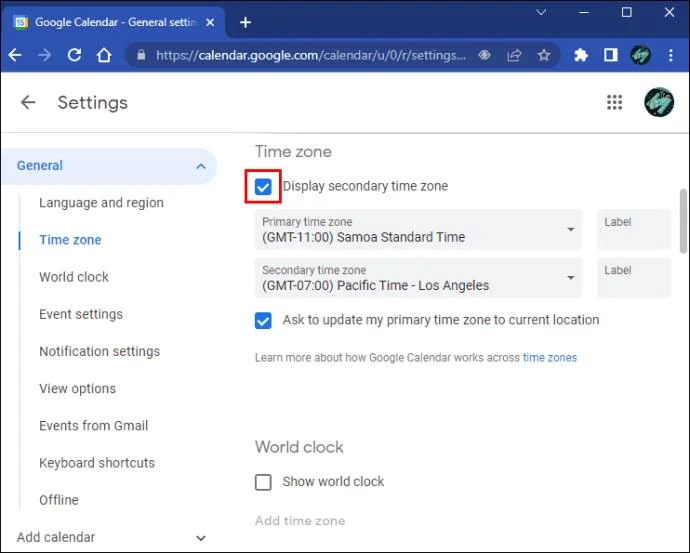Toggle the browser side panel icon
The image size is (690, 553).
click(610, 55)
